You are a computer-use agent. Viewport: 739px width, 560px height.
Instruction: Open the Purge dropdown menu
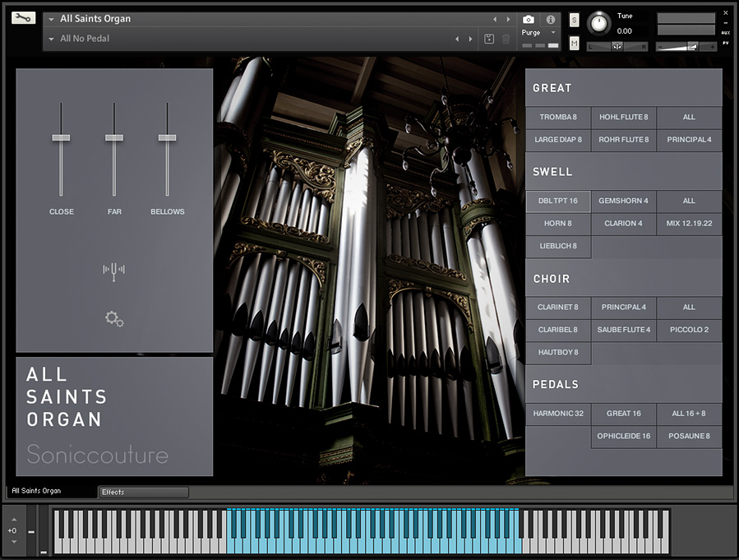pos(538,33)
